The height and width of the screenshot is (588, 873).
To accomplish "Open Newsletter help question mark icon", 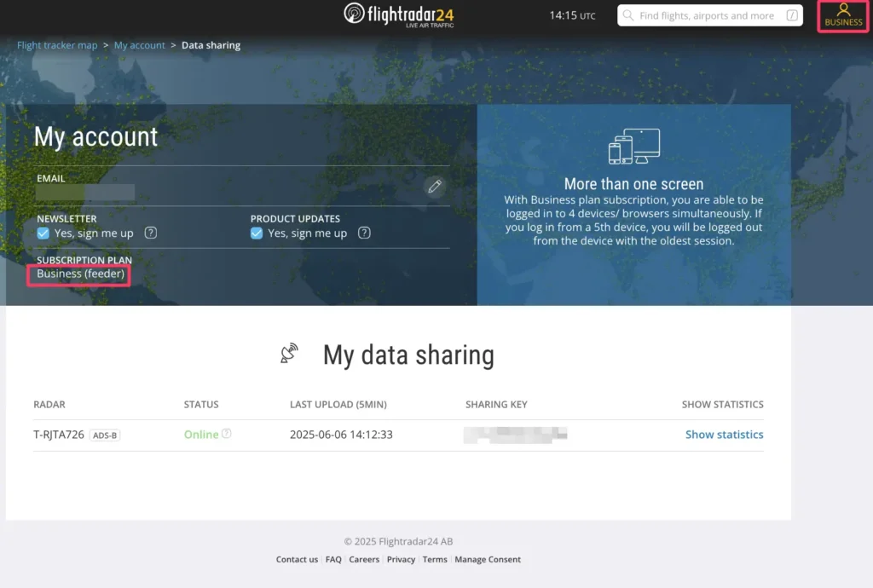I will coord(150,233).
